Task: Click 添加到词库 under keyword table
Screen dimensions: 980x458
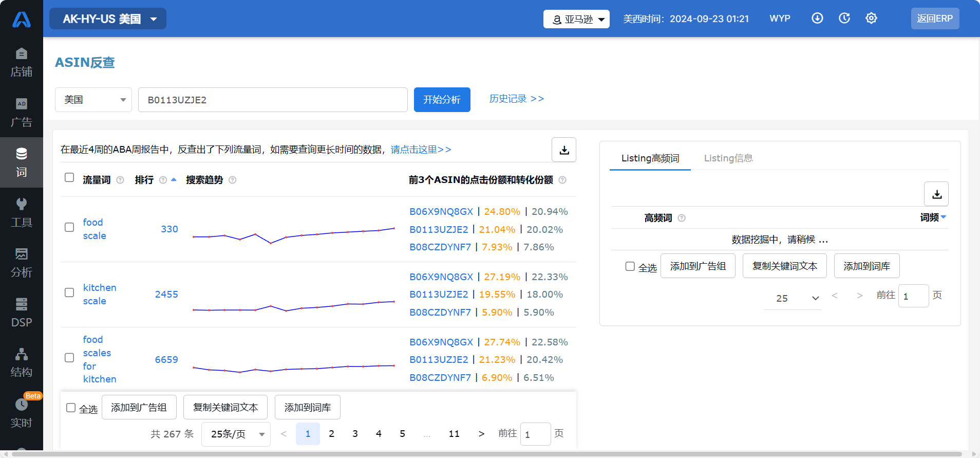Action: [308, 407]
